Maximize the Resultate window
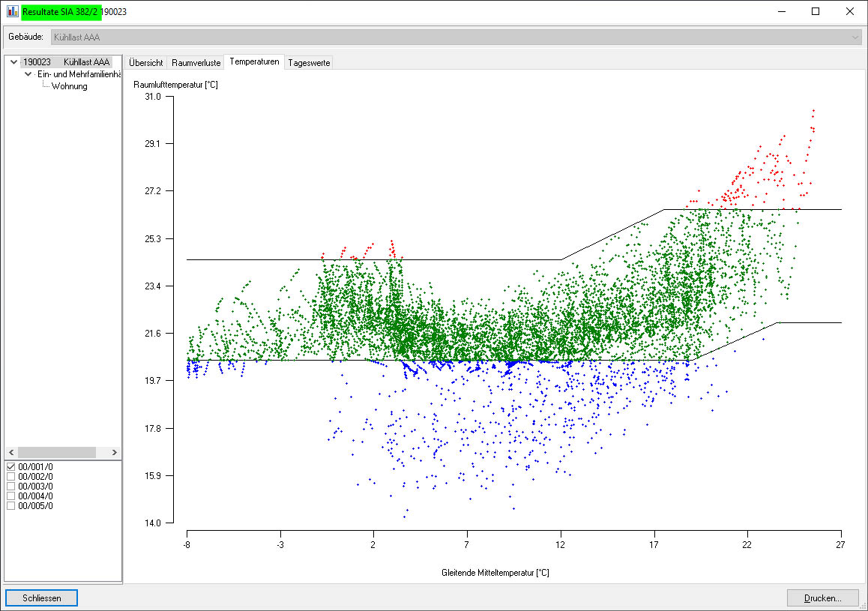The height and width of the screenshot is (611, 868). click(816, 11)
